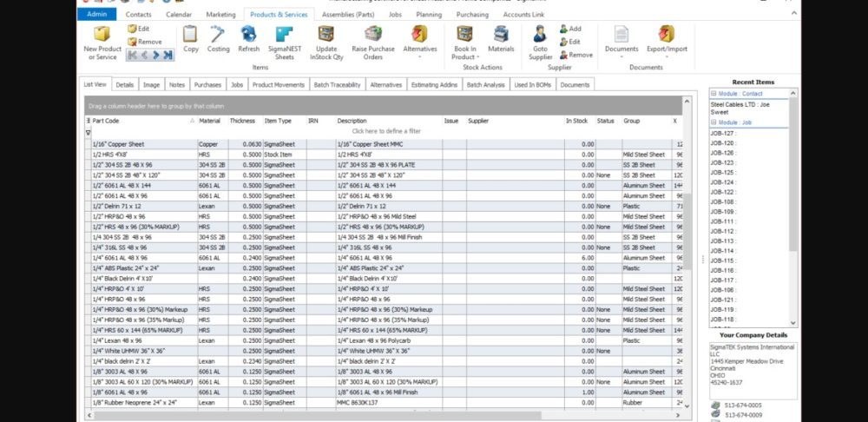Switch to the Purchasing ribbon tab
Viewport: 868px width, 422px height.
(x=472, y=15)
